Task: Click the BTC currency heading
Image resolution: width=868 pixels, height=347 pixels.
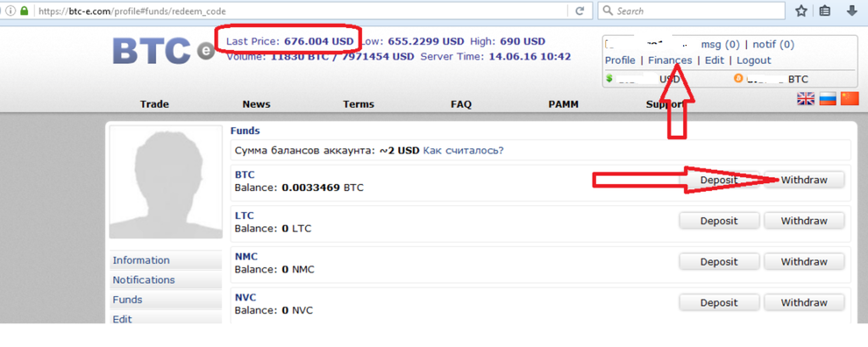Action: pos(244,174)
